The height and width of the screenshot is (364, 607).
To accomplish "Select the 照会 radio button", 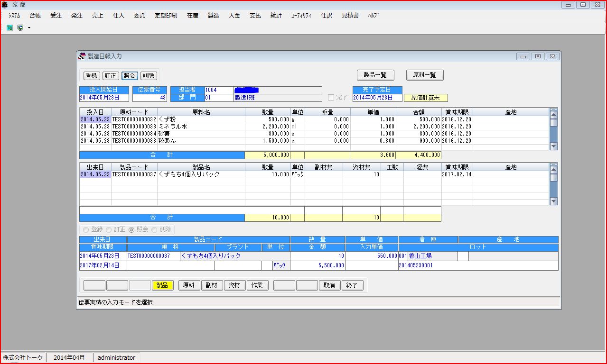I will tap(132, 229).
